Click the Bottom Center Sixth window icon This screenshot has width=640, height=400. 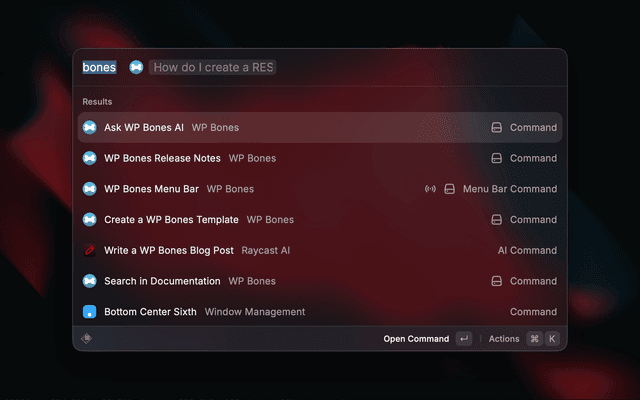point(89,312)
